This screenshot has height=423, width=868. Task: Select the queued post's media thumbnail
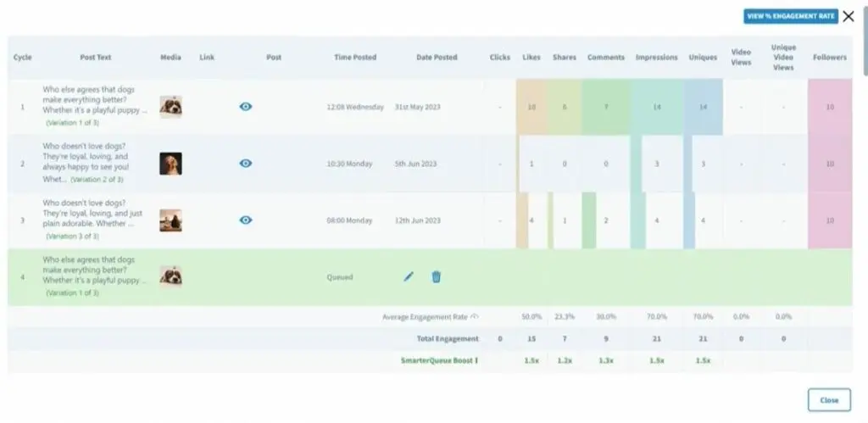pyautogui.click(x=170, y=276)
